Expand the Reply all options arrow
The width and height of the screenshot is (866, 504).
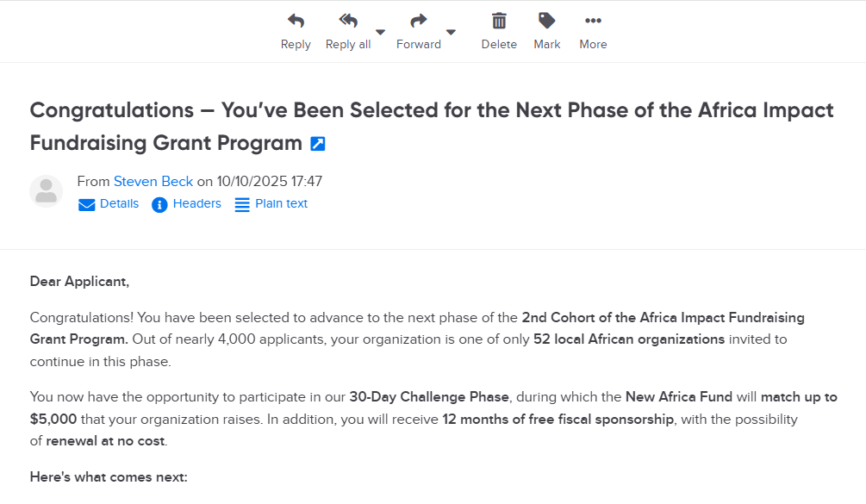pyautogui.click(x=380, y=32)
